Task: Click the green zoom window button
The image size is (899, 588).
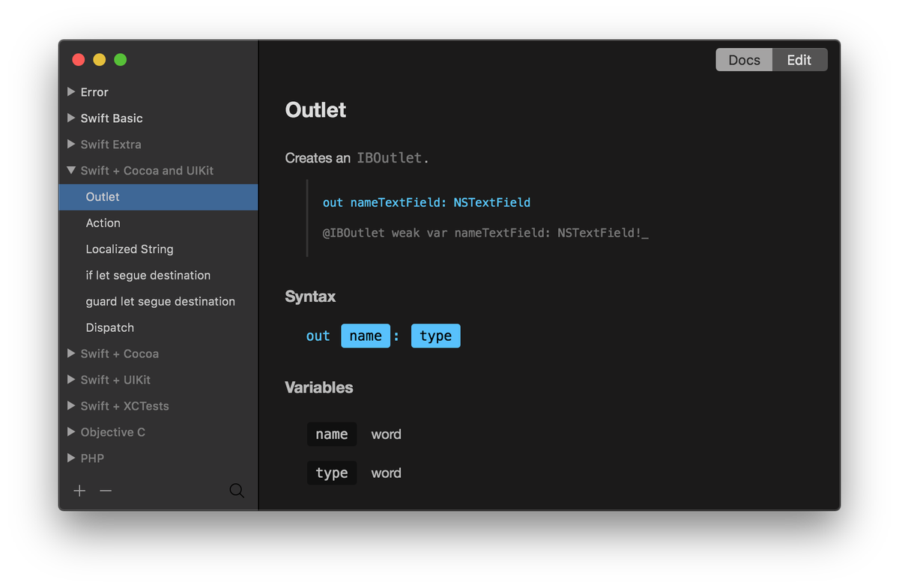Action: click(120, 60)
